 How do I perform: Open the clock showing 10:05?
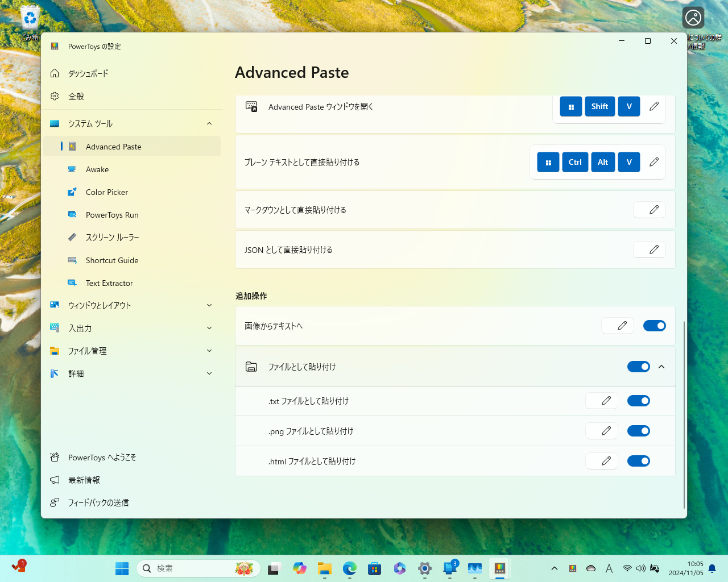(686, 568)
